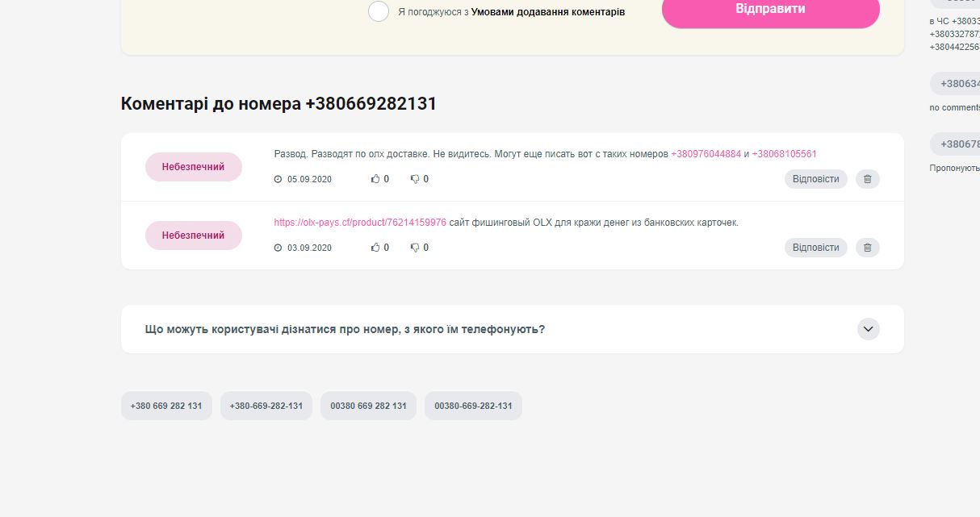Select the 00380 669 282 131 format chip

(368, 406)
